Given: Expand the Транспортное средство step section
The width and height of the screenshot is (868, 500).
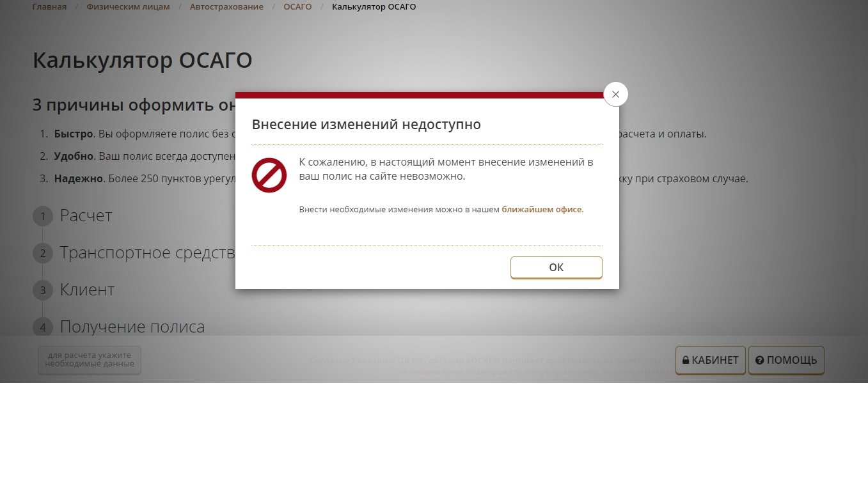Looking at the screenshot, I should (x=148, y=253).
